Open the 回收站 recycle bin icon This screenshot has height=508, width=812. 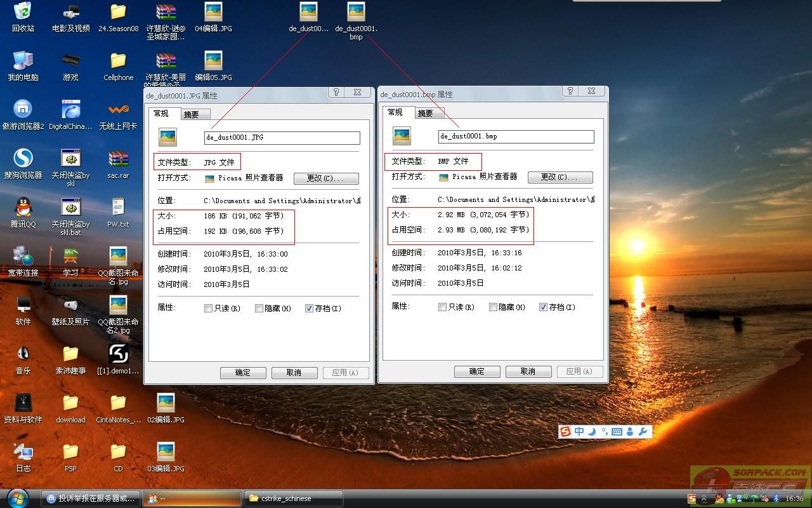[23, 12]
